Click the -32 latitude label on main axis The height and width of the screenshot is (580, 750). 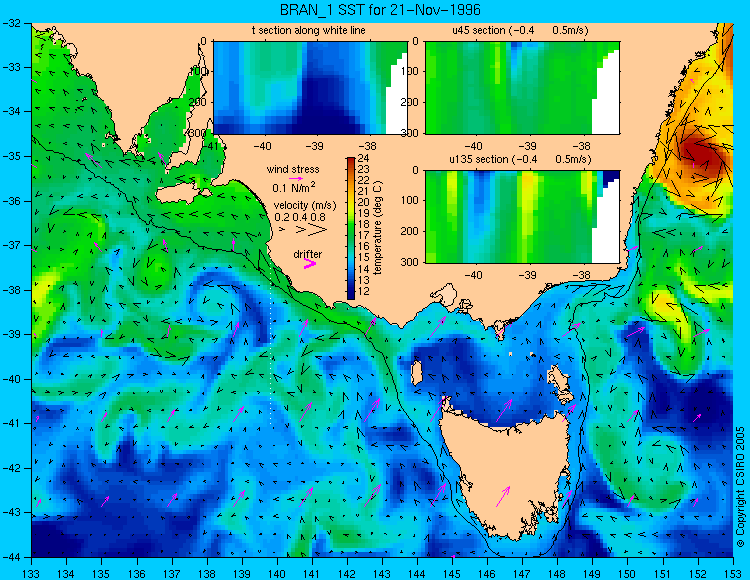pyautogui.click(x=11, y=23)
